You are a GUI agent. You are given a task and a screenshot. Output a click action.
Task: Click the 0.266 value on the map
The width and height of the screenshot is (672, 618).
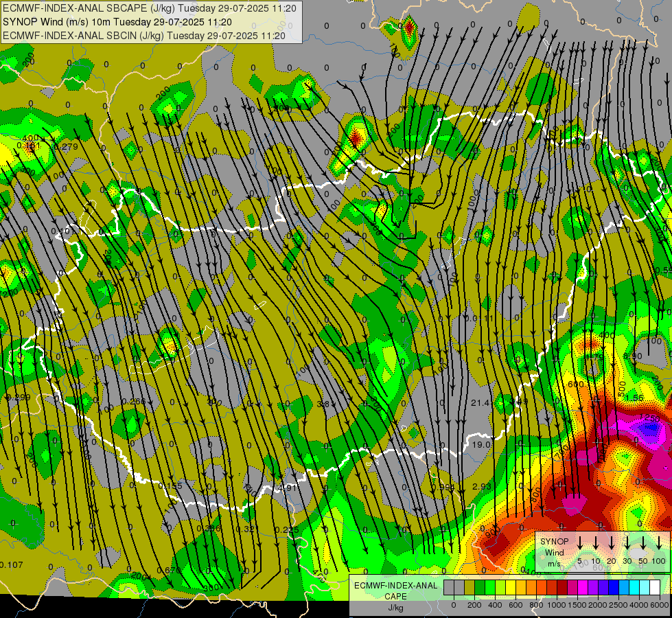[x=133, y=402]
